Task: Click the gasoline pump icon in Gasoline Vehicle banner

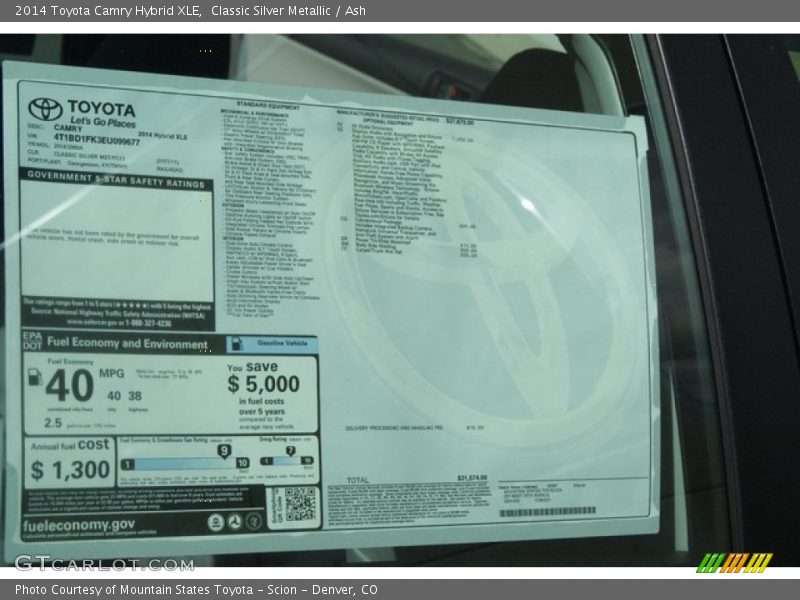Action: pos(237,344)
